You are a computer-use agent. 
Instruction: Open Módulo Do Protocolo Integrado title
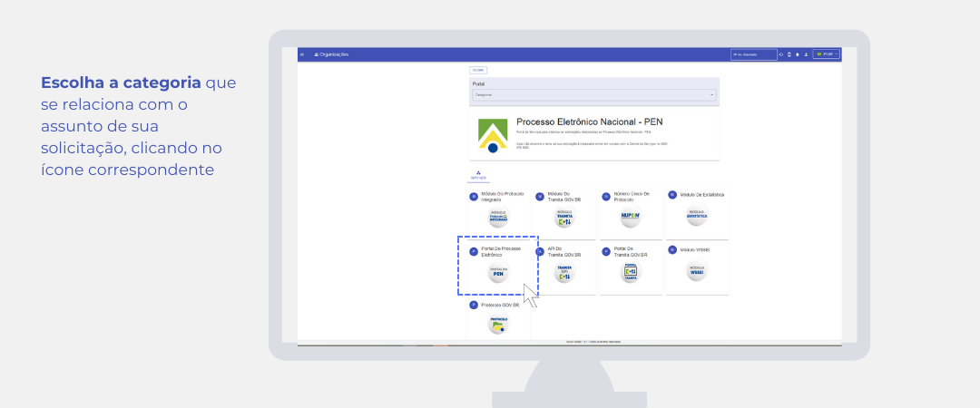click(x=503, y=196)
